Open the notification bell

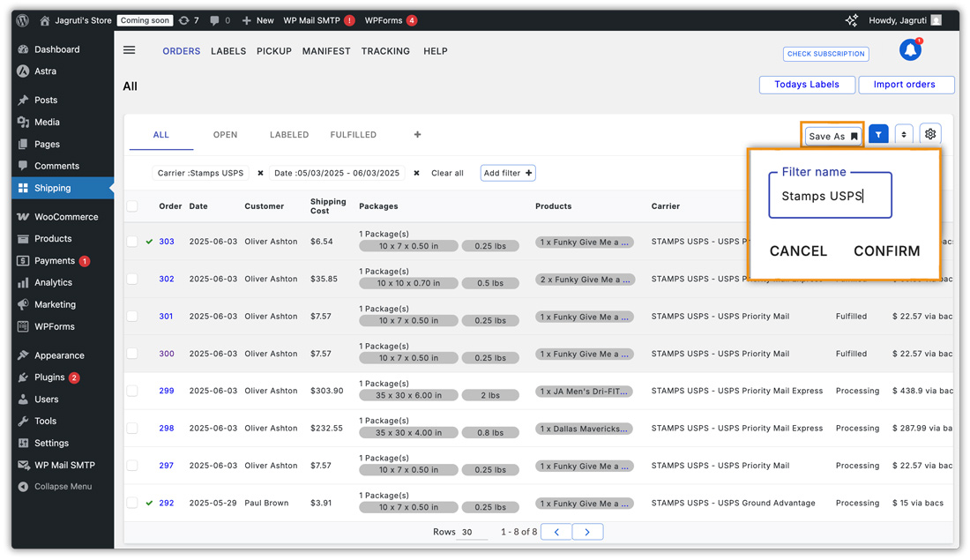coord(910,49)
